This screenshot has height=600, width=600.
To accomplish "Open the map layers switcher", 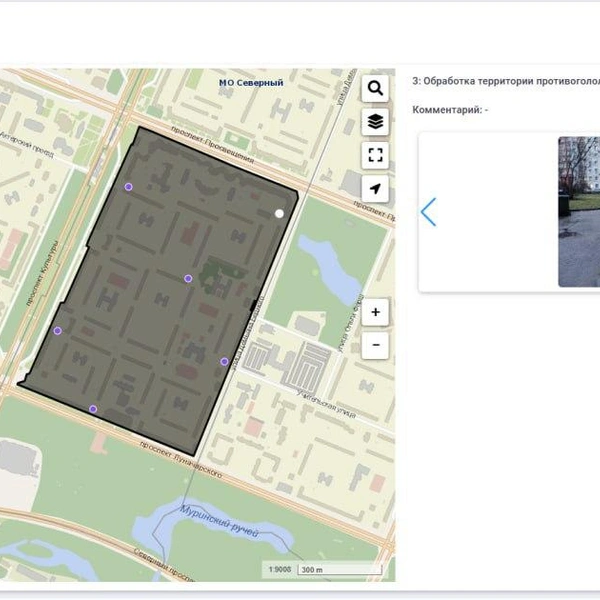I will (x=375, y=121).
